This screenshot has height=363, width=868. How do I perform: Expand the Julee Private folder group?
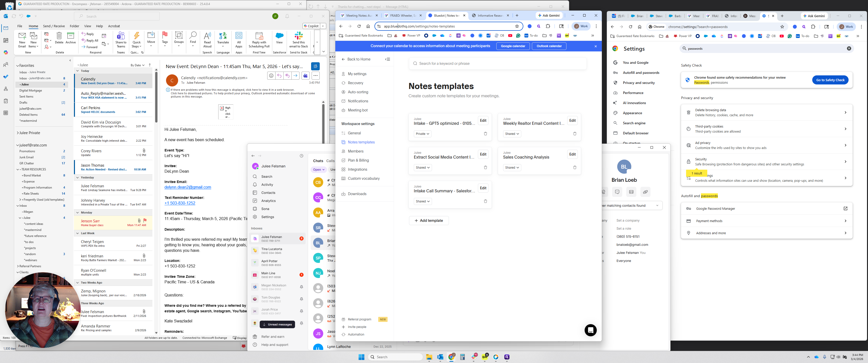[x=18, y=133]
